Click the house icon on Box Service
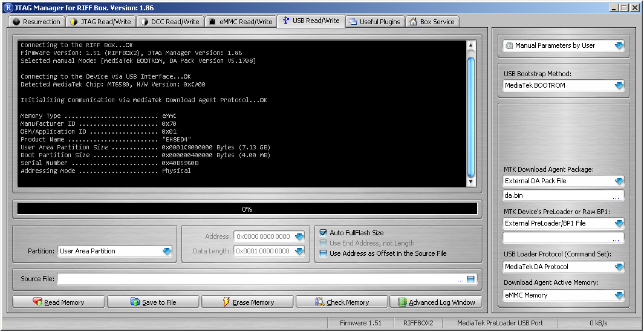The width and height of the screenshot is (644, 332). pos(413,22)
